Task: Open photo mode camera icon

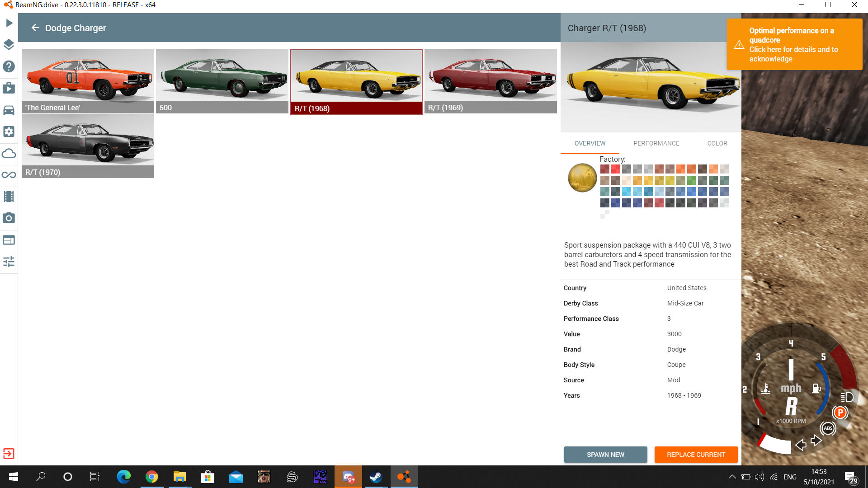Action: point(9,218)
